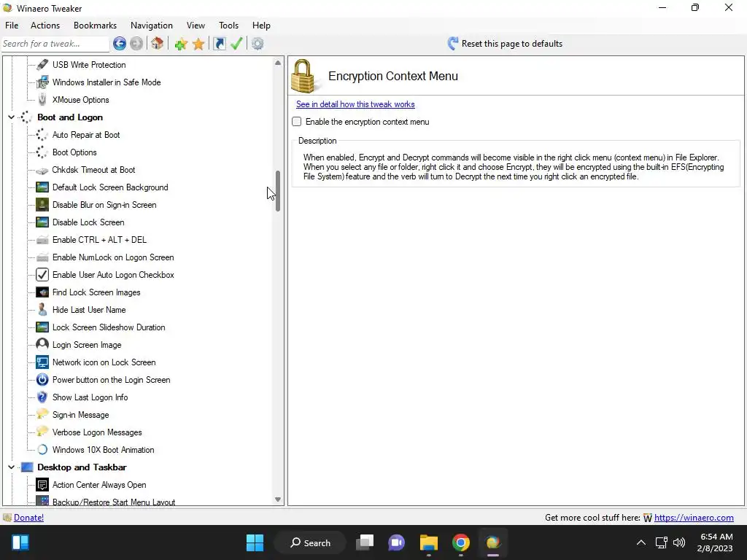Select the Windows Installer in Safe Mode icon
The width and height of the screenshot is (747, 560).
click(42, 82)
